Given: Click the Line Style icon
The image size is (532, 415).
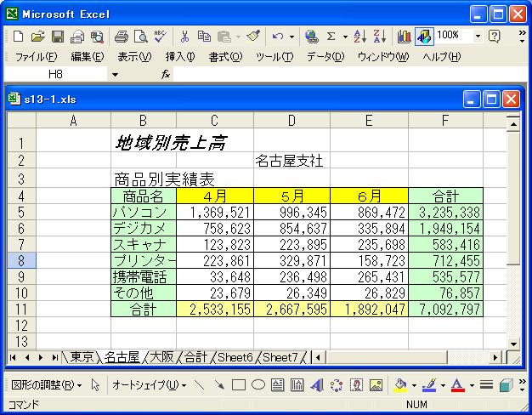Looking at the screenshot, I should [x=486, y=385].
